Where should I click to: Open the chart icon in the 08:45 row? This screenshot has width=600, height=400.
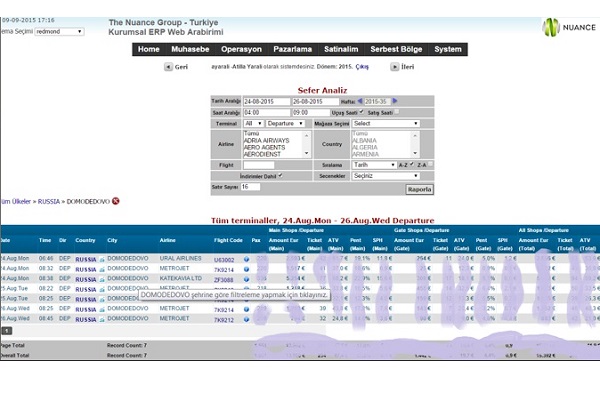[102, 319]
